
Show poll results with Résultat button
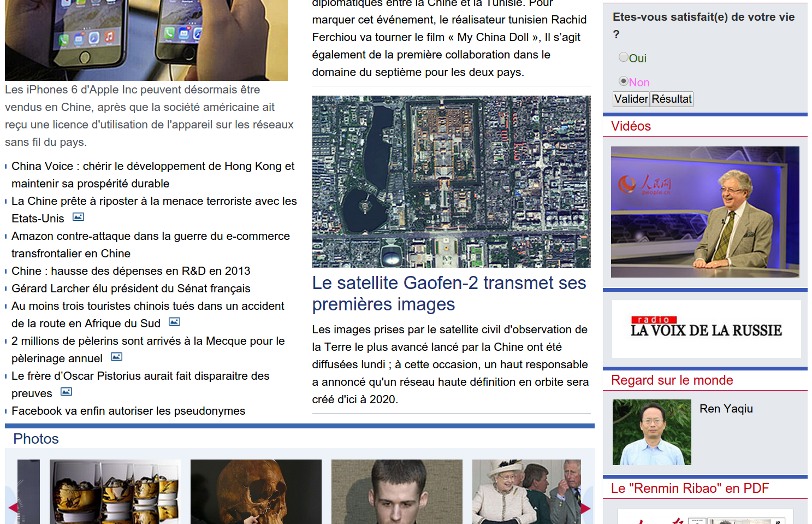pos(672,99)
